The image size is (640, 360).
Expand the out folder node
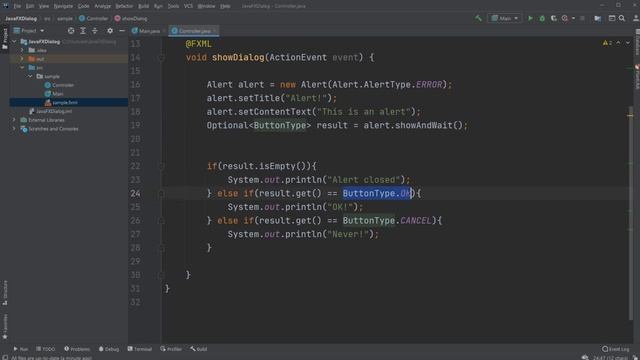point(22,59)
